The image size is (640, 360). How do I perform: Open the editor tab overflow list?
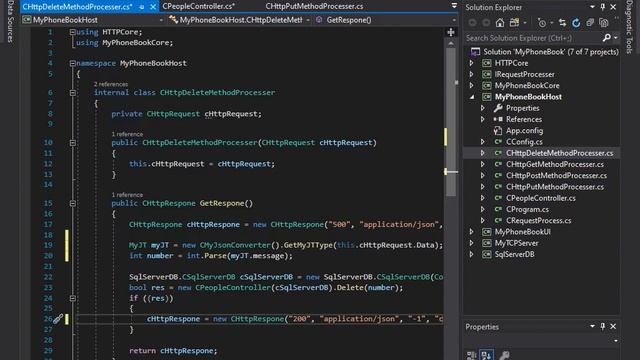click(x=454, y=6)
